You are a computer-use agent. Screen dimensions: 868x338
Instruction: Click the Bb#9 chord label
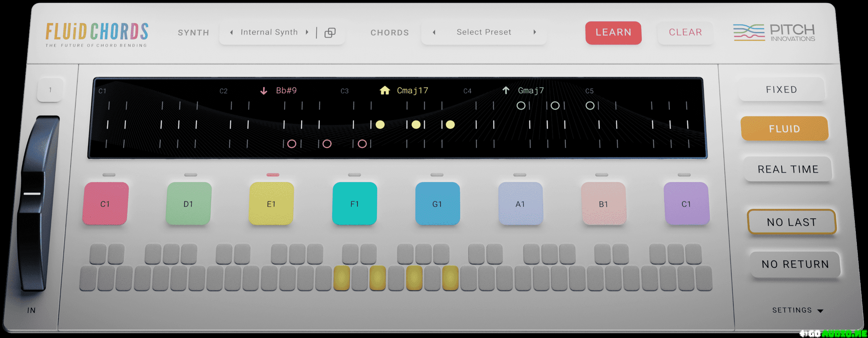pyautogui.click(x=286, y=91)
